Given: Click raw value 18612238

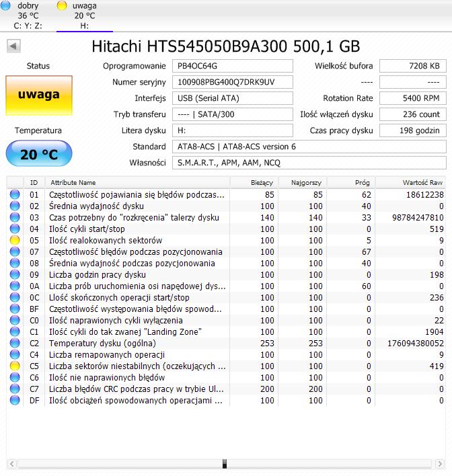Looking at the screenshot, I should point(425,194).
